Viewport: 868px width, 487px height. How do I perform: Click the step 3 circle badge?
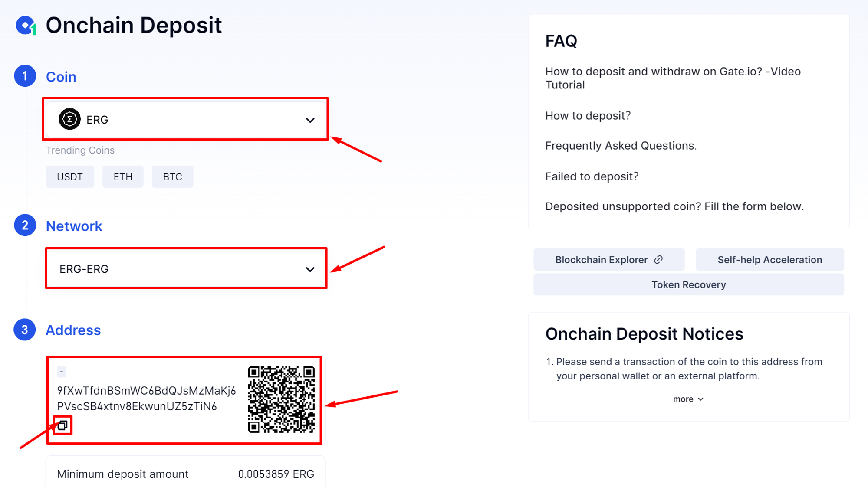(25, 330)
